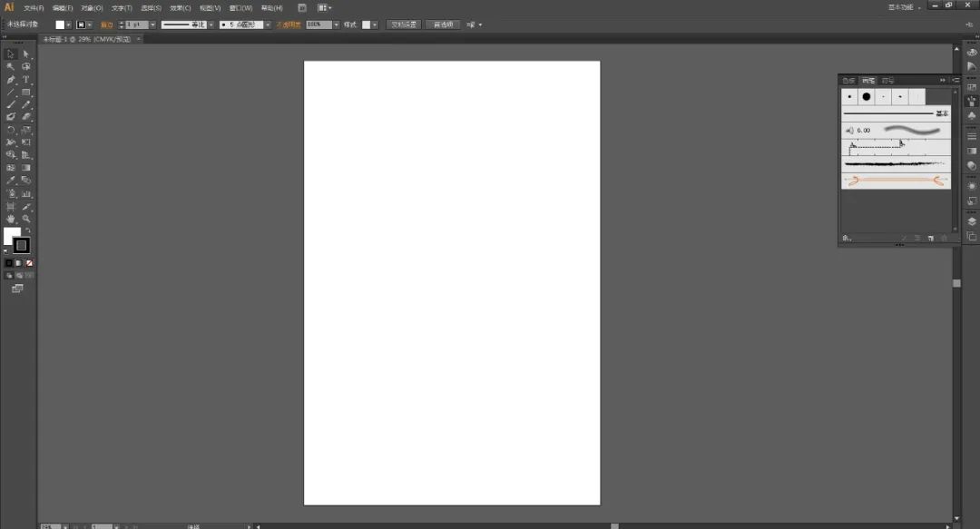Select the Eraser tool
980x529 pixels.
point(26,116)
